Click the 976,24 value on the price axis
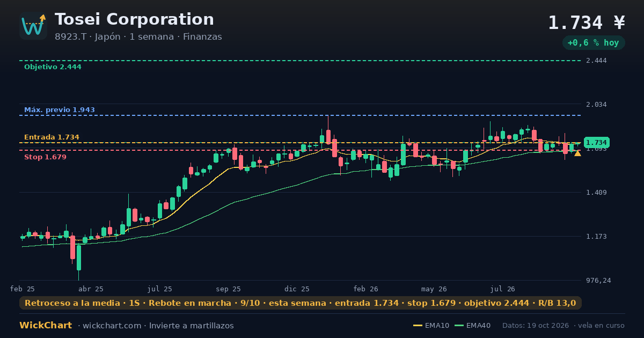This screenshot has height=338, width=644. click(x=598, y=281)
